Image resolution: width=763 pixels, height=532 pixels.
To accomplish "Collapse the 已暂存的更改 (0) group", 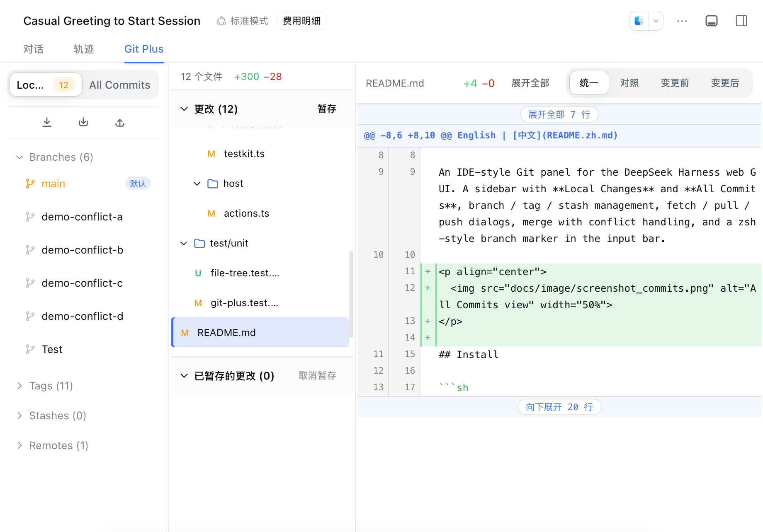I will (x=184, y=376).
